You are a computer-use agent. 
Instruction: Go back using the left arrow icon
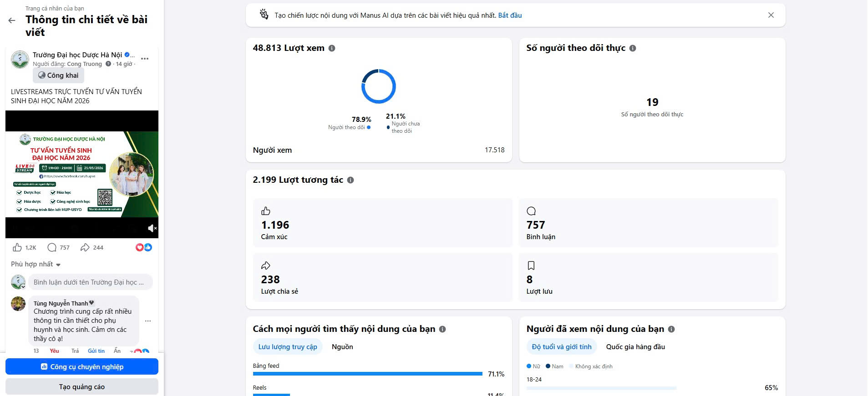point(12,20)
